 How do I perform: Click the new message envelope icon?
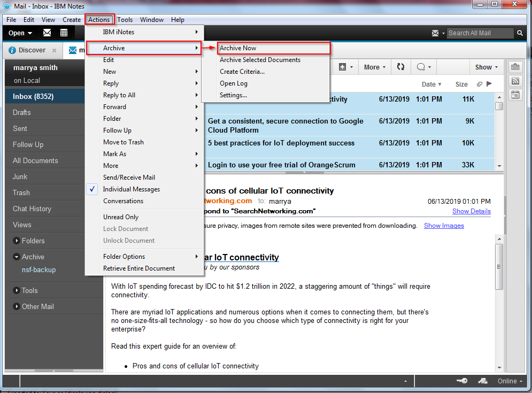(x=47, y=33)
